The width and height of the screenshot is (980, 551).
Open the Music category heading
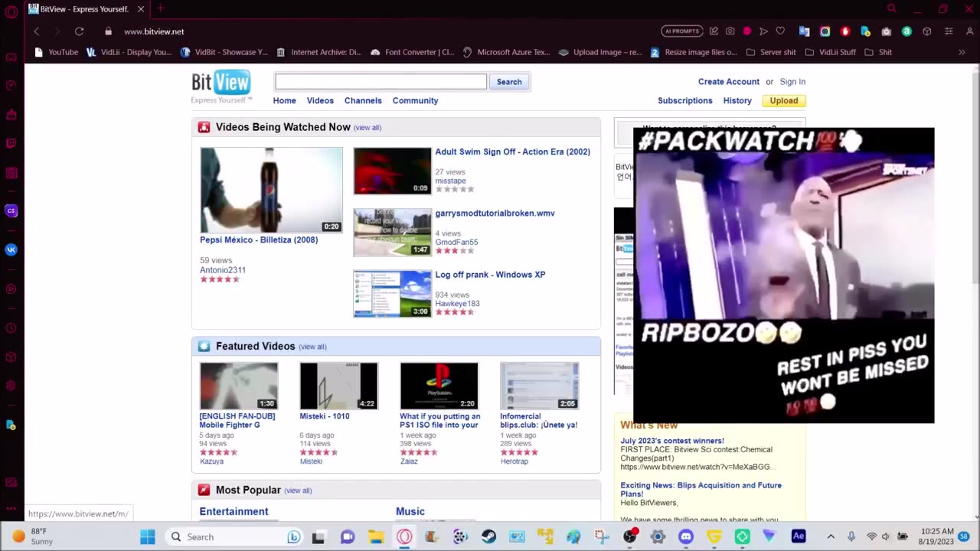410,511
